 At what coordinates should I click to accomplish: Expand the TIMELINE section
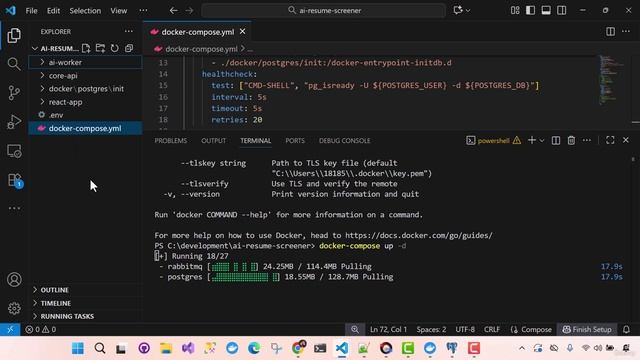[x=85, y=303]
